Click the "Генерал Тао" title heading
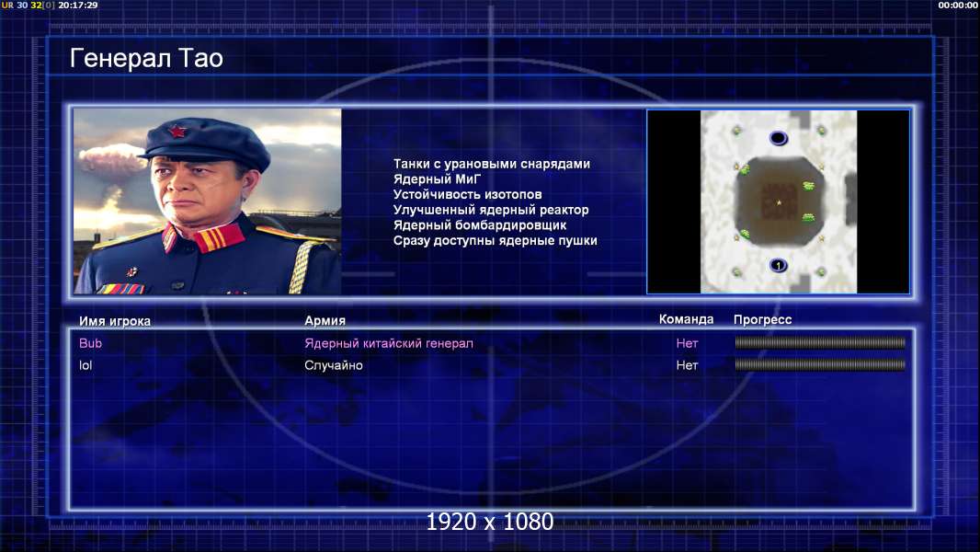This screenshot has width=980, height=552. pos(146,58)
